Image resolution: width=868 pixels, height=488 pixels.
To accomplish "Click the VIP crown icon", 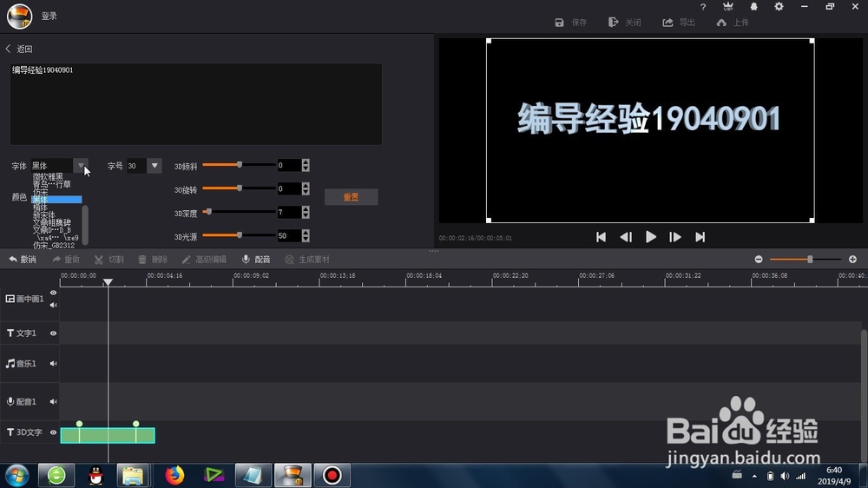I will [x=728, y=7].
